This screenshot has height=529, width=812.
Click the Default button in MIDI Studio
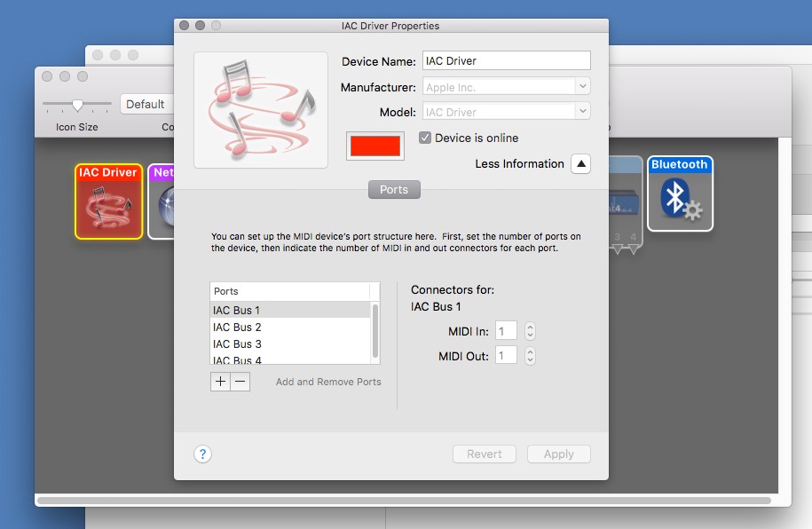click(x=146, y=104)
